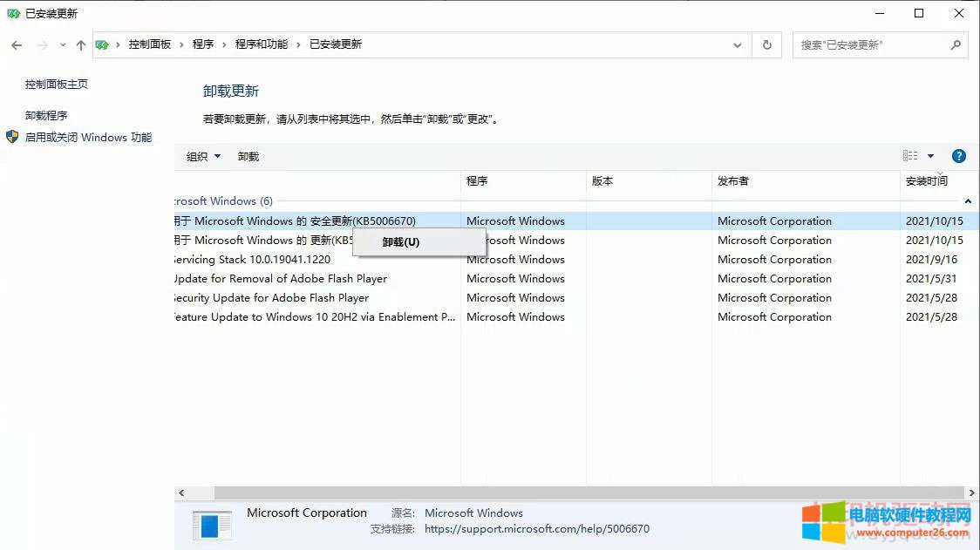The image size is (980, 550).
Task: Sort by 程序 column header
Action: pyautogui.click(x=524, y=181)
